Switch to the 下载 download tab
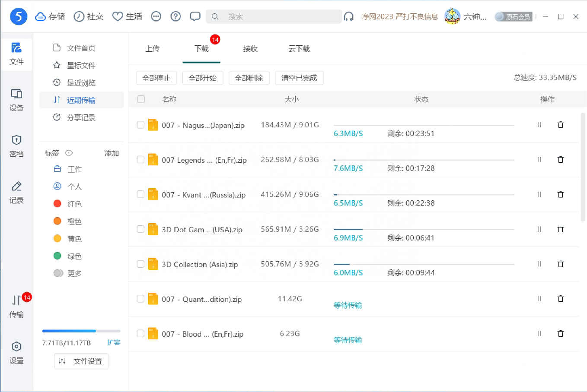 click(x=201, y=49)
